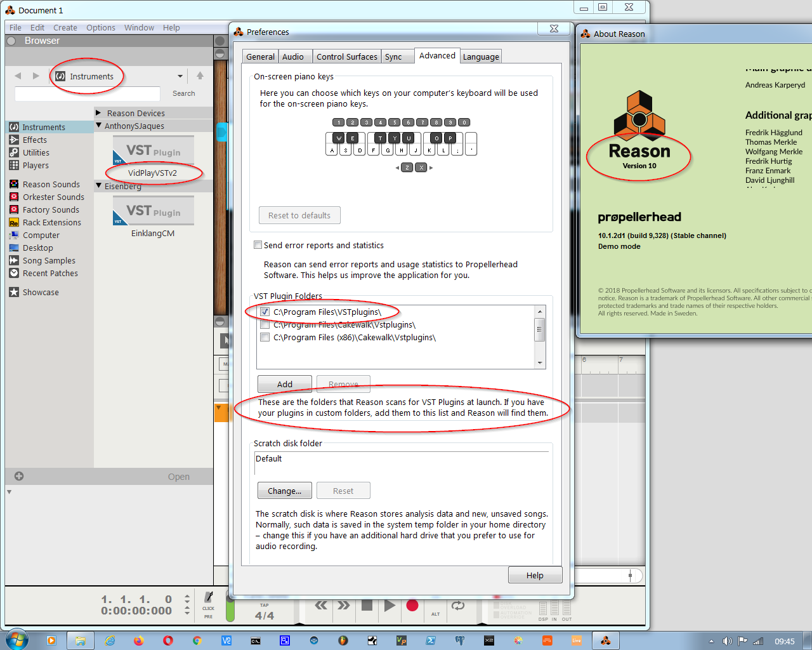Open the Players device category
This screenshot has width=812, height=650.
[x=35, y=165]
